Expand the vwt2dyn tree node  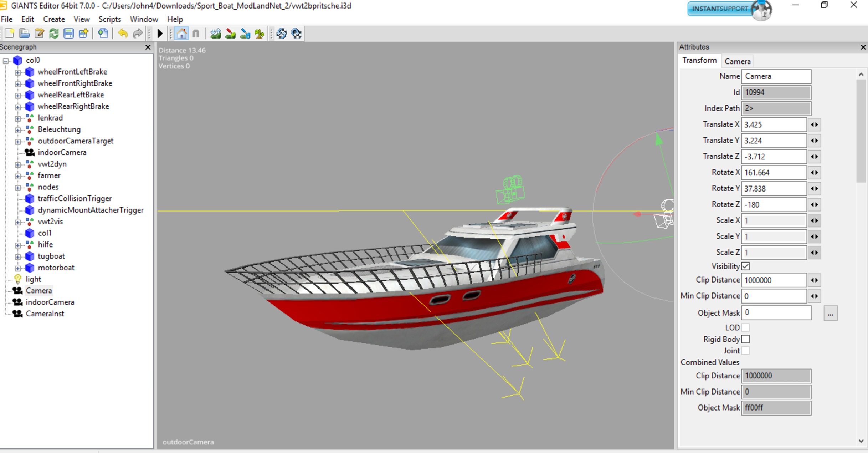[17, 164]
